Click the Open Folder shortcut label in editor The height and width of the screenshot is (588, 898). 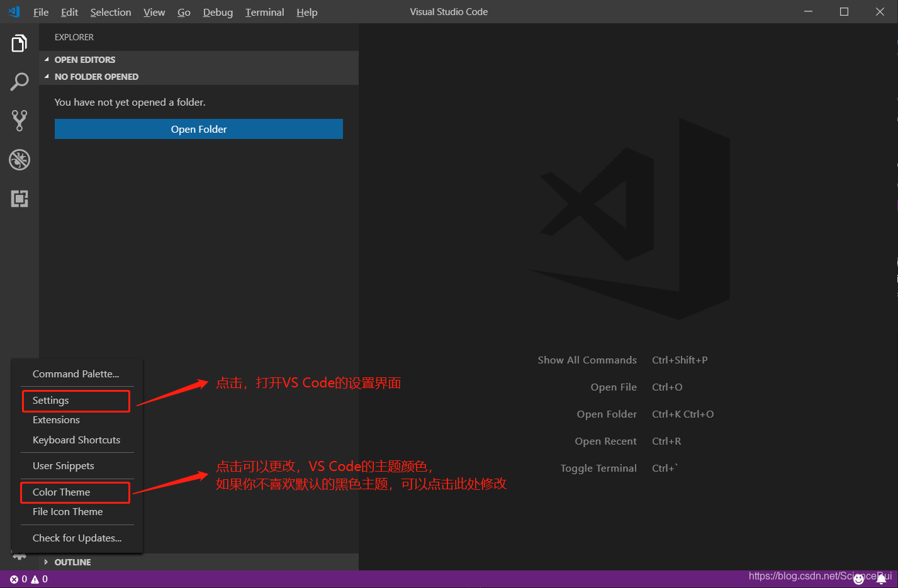607,414
